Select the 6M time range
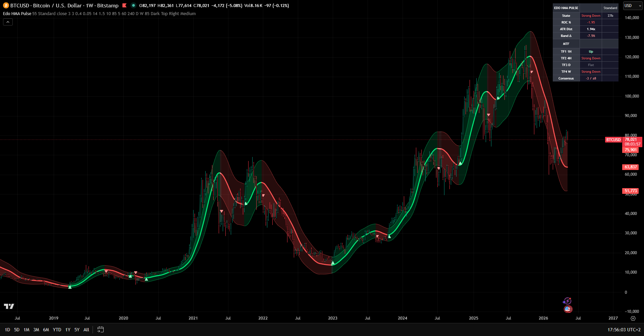The width and height of the screenshot is (644, 336). (46, 330)
